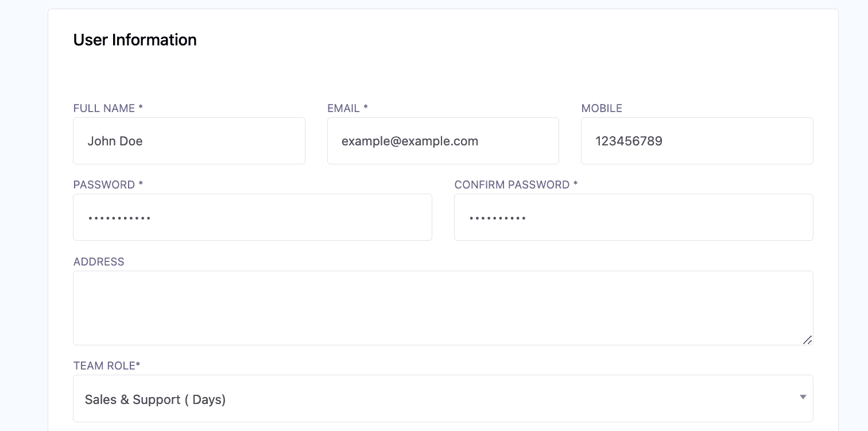
Task: Click the Address textarea resize handle
Action: click(x=807, y=340)
